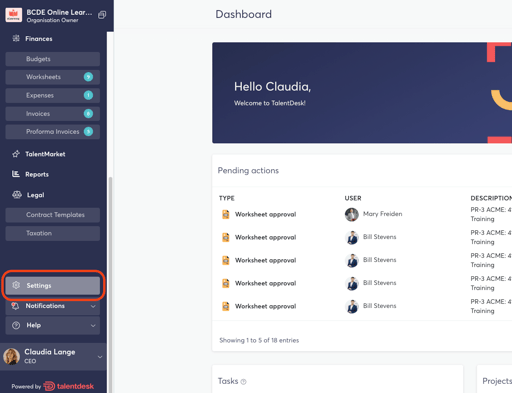Viewport: 512px width, 393px height.
Task: Click the Help question mark icon
Action: pos(16,325)
